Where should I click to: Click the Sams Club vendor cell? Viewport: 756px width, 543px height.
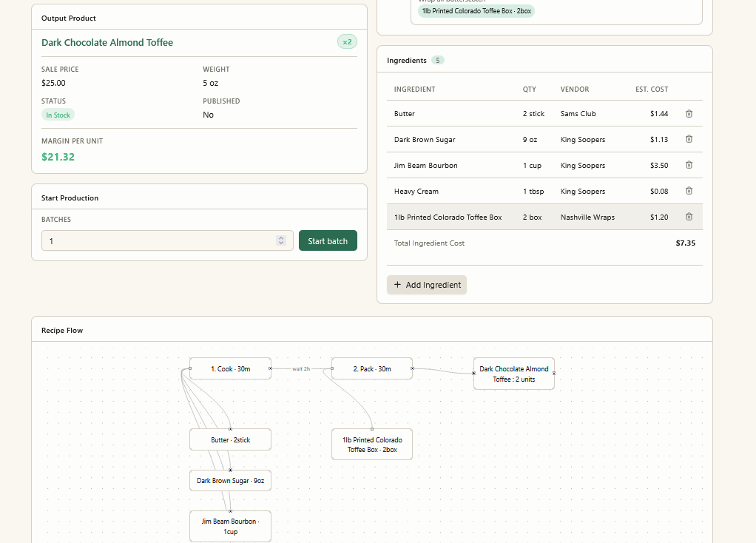578,114
